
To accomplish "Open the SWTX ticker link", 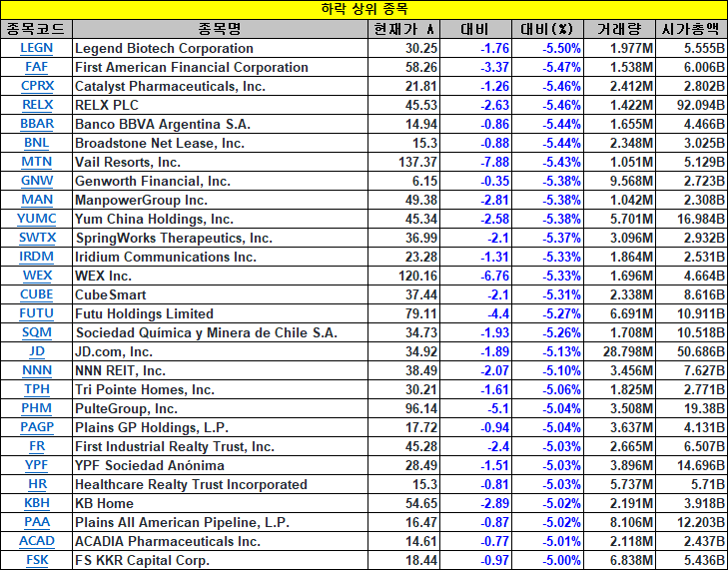I will click(37, 239).
